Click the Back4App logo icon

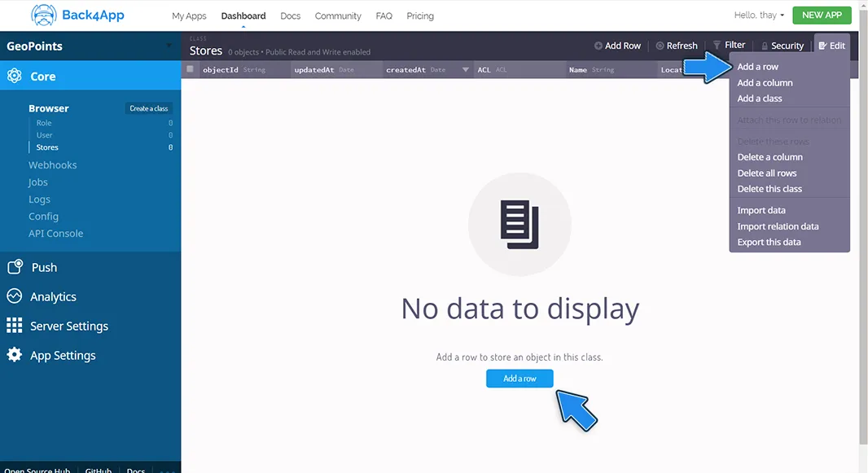44,15
